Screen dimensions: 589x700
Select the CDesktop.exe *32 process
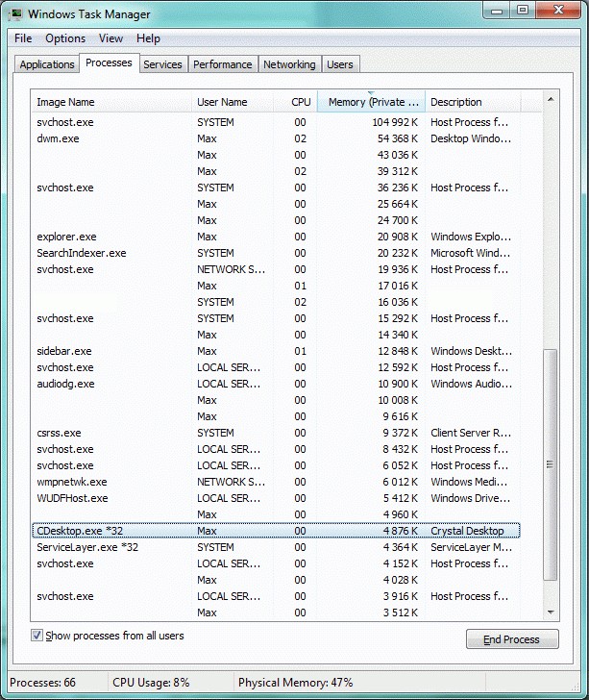[276, 531]
